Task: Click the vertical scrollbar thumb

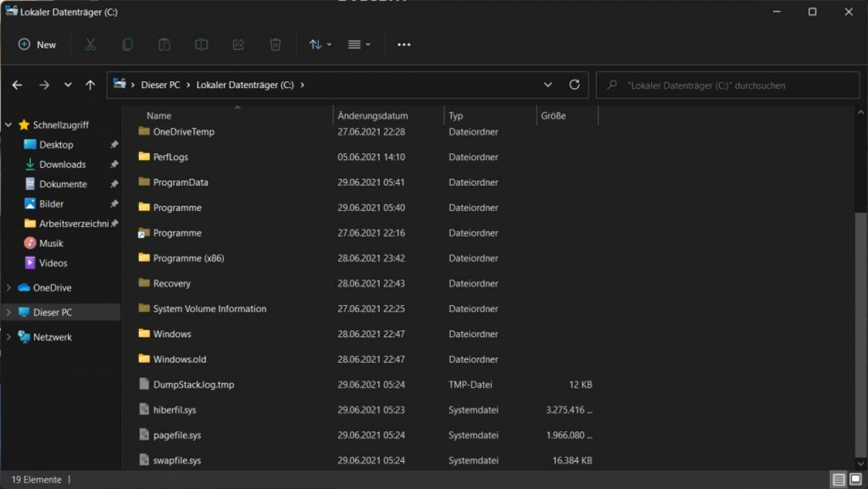Action: (x=860, y=334)
